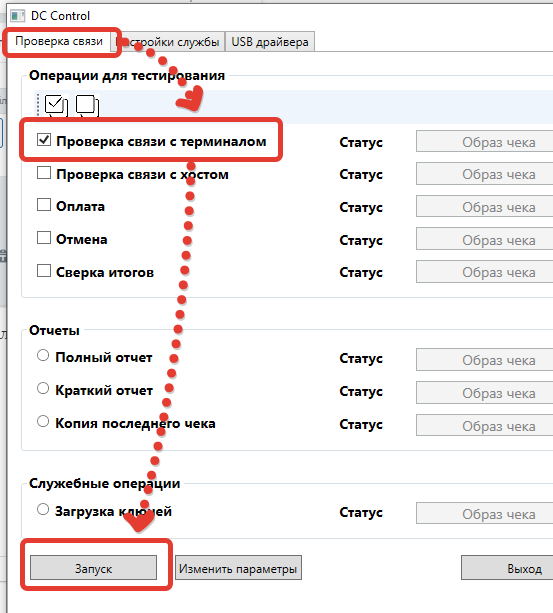Click Образ чека for Оплата row
Image resolution: width=553 pixels, height=613 pixels.
[485, 207]
